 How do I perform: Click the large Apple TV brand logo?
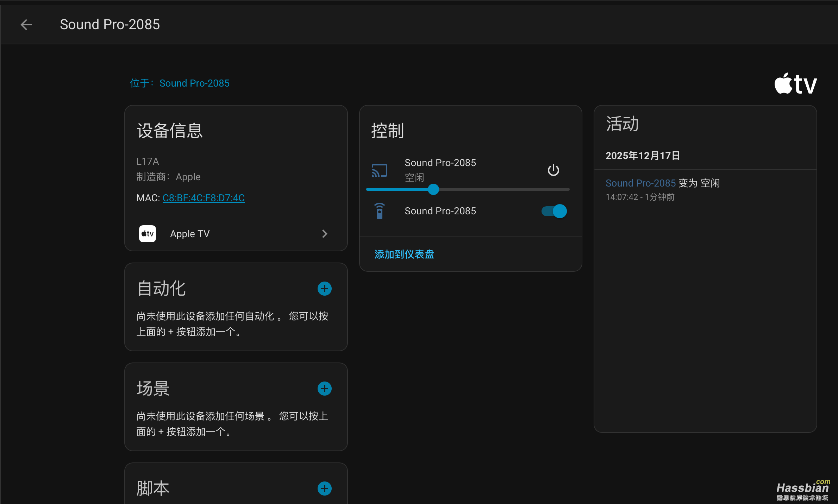pyautogui.click(x=795, y=84)
